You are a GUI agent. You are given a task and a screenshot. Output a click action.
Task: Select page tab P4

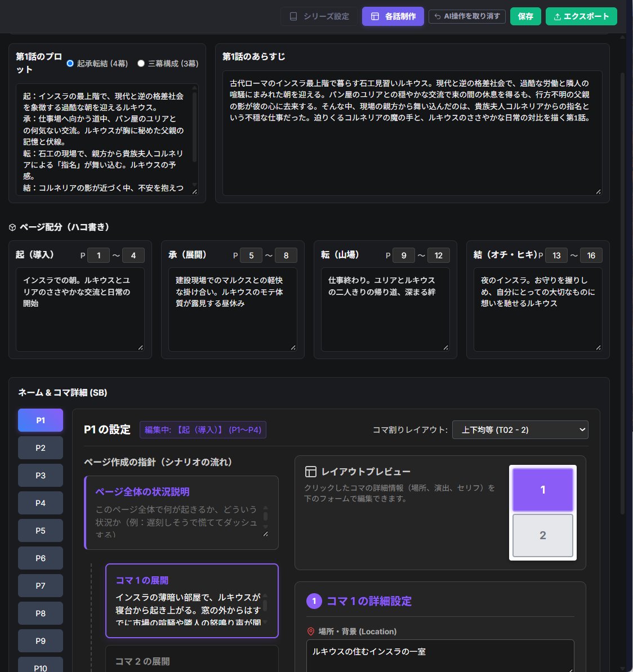tap(41, 503)
